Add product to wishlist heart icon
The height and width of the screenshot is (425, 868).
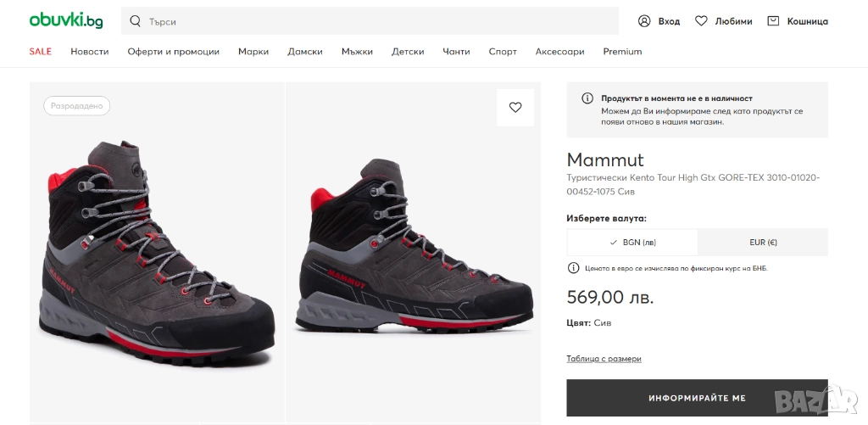pyautogui.click(x=515, y=108)
